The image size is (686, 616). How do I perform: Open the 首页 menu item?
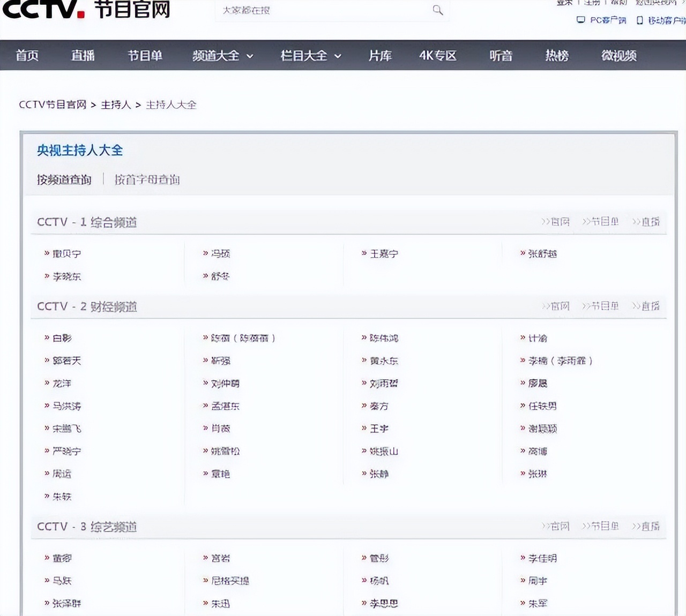[x=27, y=56]
